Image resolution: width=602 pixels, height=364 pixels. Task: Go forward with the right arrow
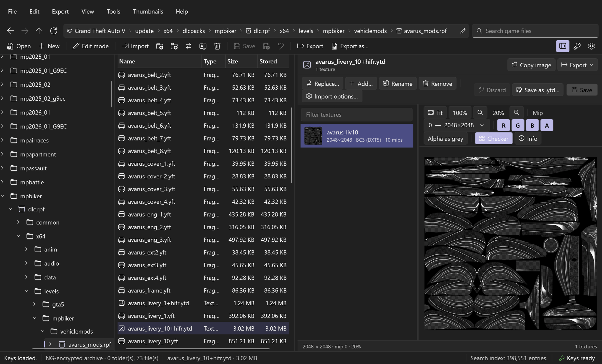pos(25,31)
